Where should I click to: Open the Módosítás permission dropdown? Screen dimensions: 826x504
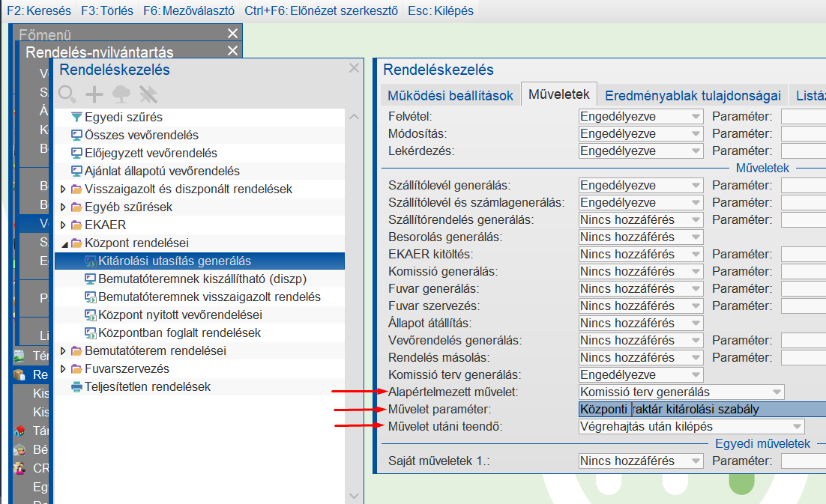(641, 133)
